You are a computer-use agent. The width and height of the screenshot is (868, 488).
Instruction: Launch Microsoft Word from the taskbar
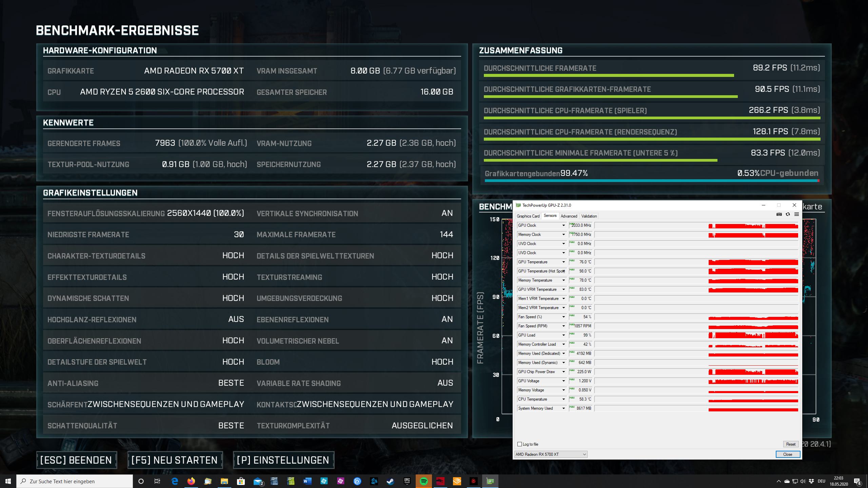[308, 481]
